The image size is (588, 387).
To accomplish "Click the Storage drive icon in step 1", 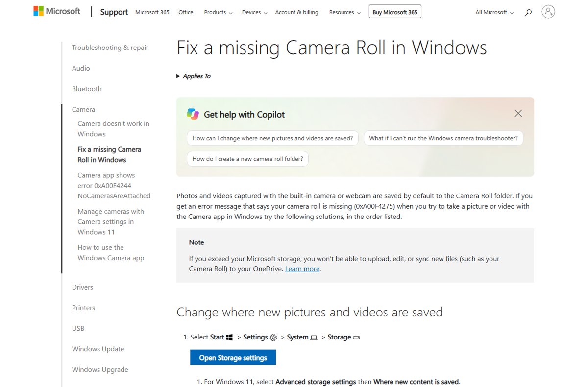I will [x=357, y=338].
